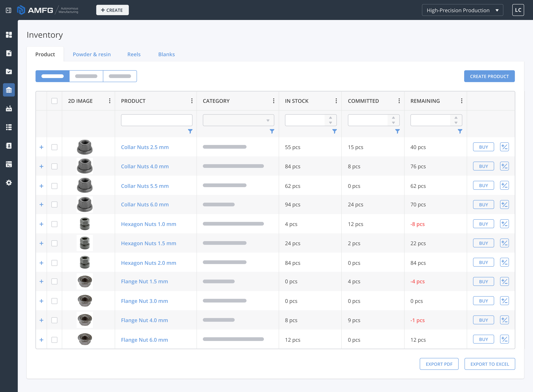This screenshot has height=392, width=533.
Task: Open the three-dot menu of Category column
Action: pyautogui.click(x=274, y=101)
